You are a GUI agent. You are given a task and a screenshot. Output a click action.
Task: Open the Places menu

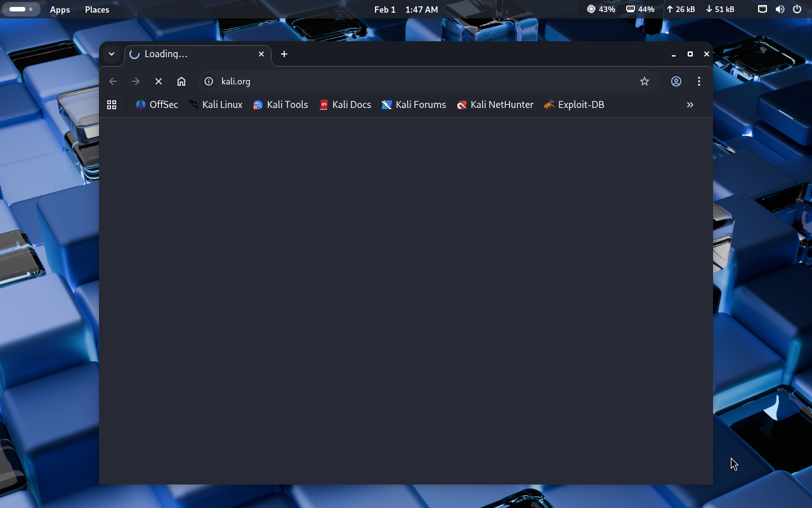pyautogui.click(x=97, y=10)
